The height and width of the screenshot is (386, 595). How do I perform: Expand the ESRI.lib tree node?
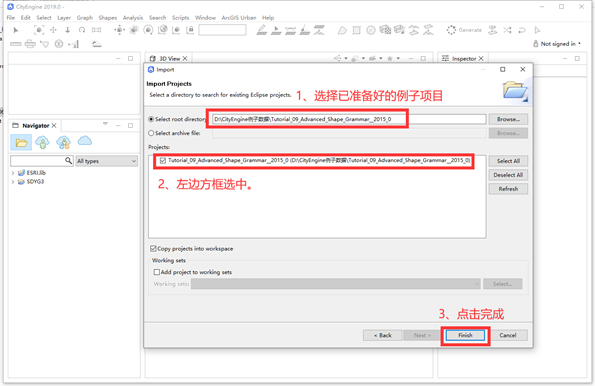pyautogui.click(x=13, y=173)
